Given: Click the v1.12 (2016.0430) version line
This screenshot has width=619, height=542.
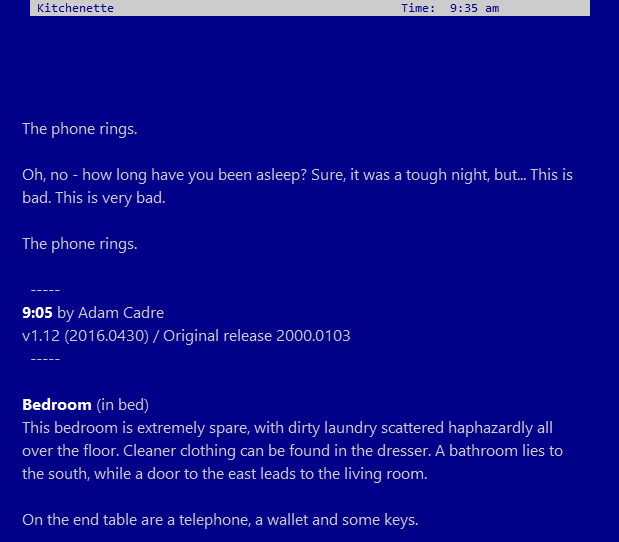Looking at the screenshot, I should click(x=186, y=336).
